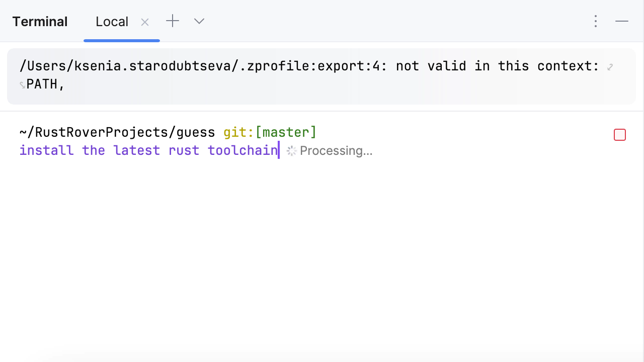Hide the Terminal tool window
Image resolution: width=644 pixels, height=362 pixels.
622,21
